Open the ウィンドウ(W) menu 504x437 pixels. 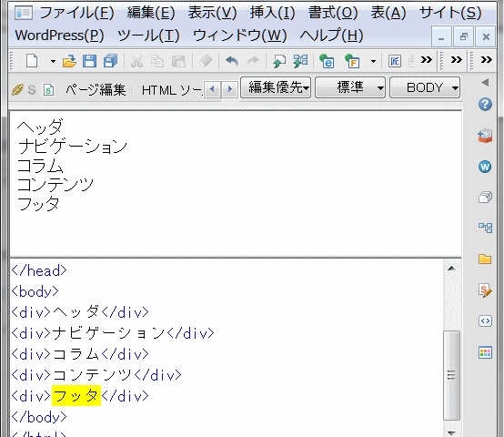point(240,36)
